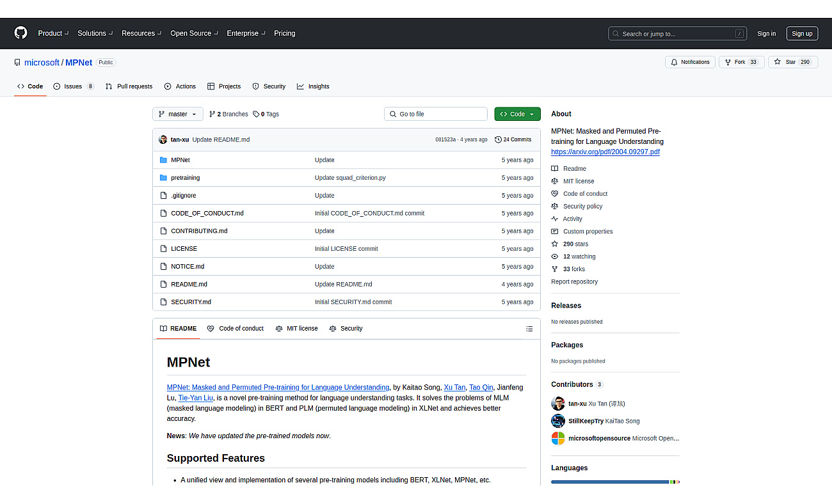Open NOTICE.md file
The image size is (832, 504).
(x=188, y=266)
